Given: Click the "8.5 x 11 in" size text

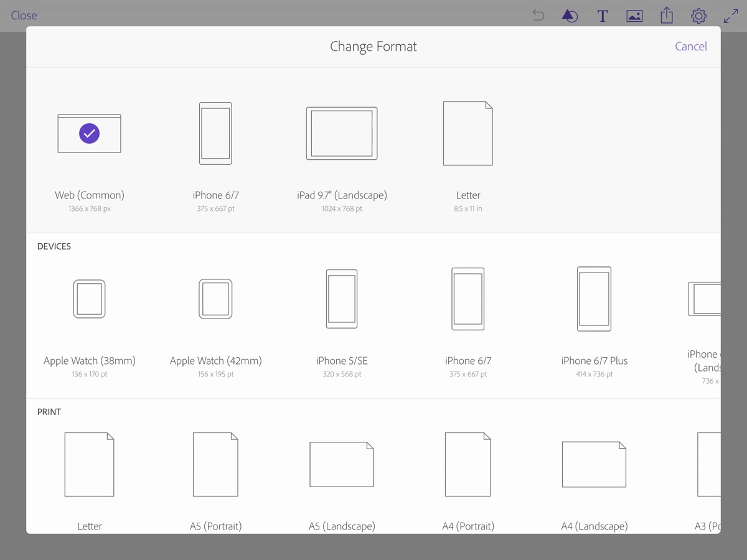Looking at the screenshot, I should 468,208.
